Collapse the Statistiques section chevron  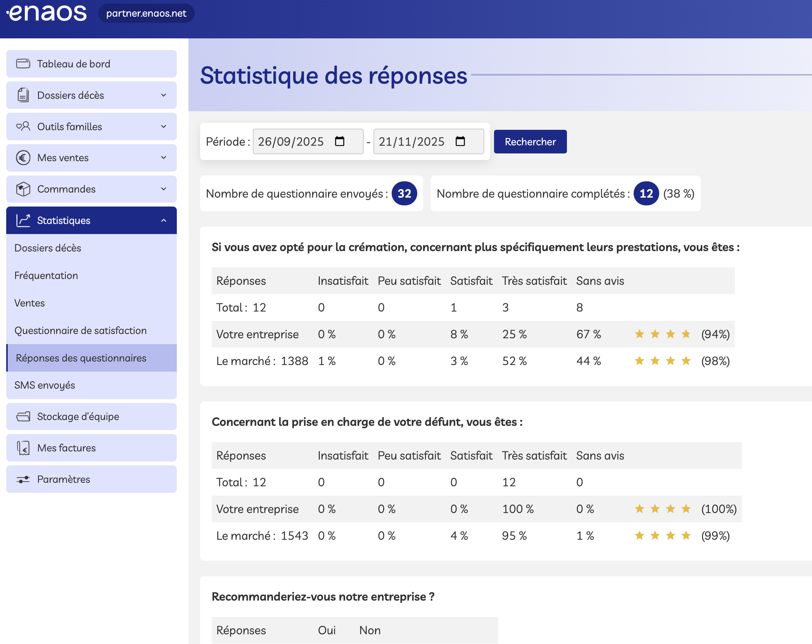(164, 220)
